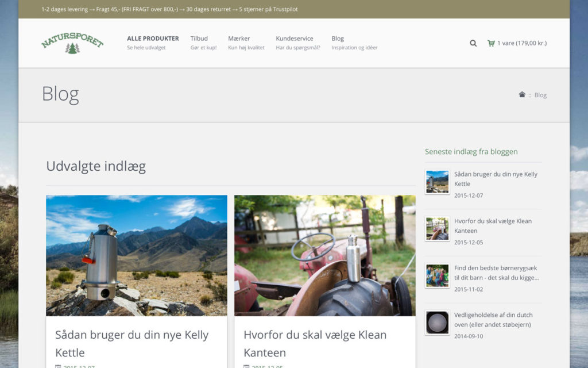Open the Tilbud menu item

[199, 39]
